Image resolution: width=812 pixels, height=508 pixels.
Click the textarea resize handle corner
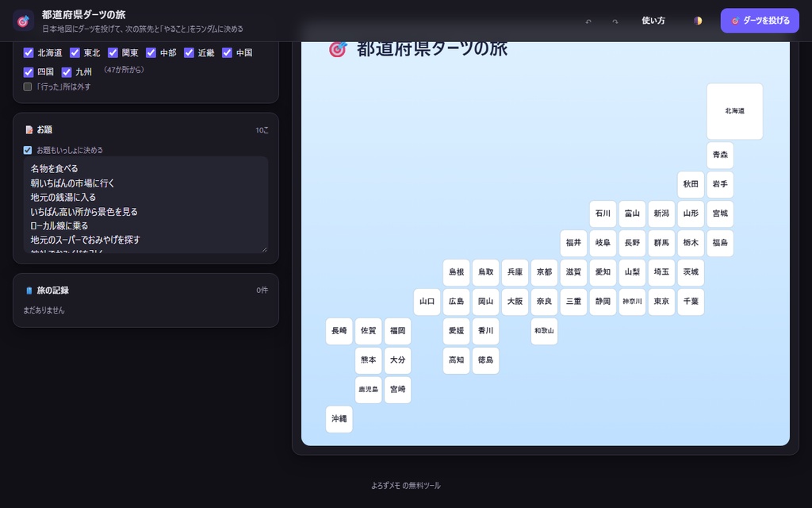265,249
